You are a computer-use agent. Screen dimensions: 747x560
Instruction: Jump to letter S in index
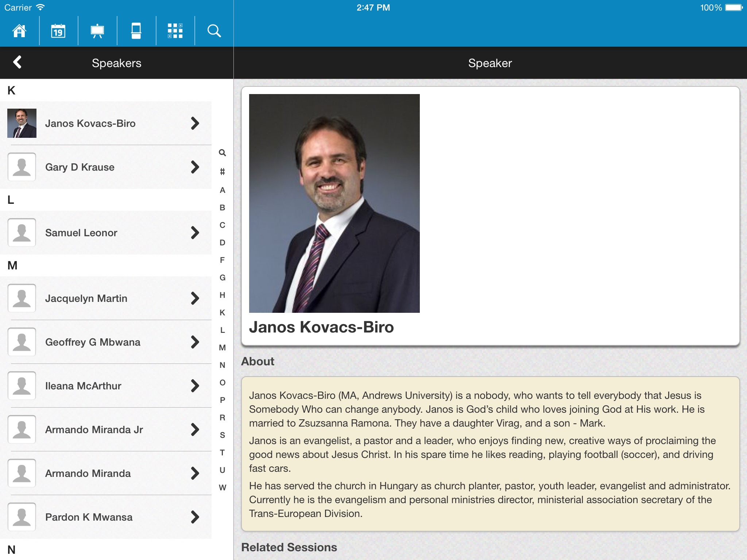point(222,435)
